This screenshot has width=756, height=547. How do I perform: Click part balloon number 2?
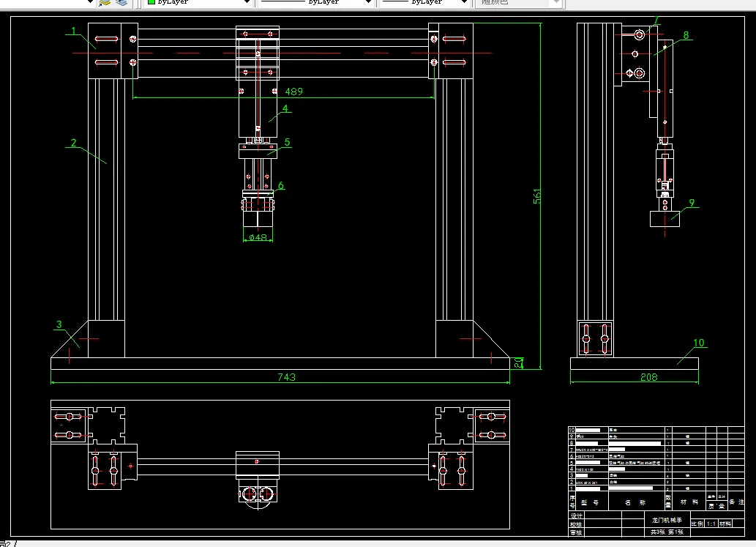[73, 142]
